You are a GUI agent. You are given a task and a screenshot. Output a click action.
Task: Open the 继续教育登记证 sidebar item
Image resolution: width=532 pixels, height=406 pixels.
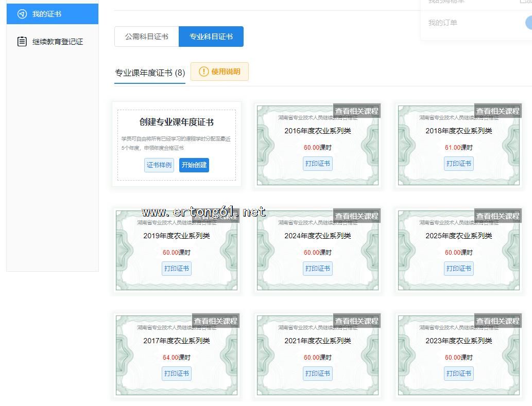pos(57,42)
